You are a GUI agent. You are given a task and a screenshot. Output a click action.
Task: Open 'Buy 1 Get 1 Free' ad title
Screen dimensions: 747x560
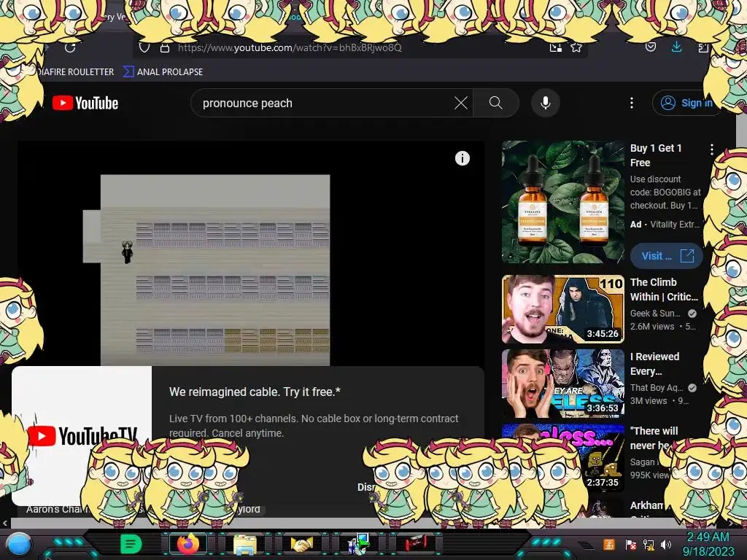pyautogui.click(x=656, y=155)
